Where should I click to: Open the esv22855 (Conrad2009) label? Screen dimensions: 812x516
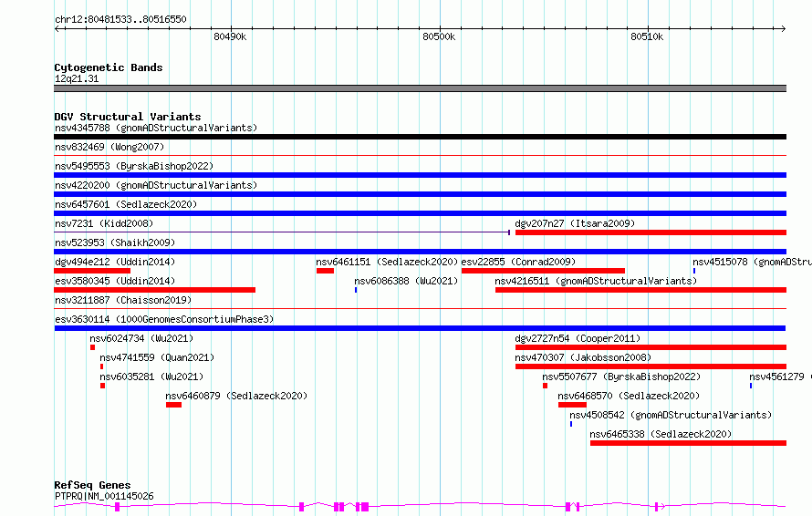518,262
